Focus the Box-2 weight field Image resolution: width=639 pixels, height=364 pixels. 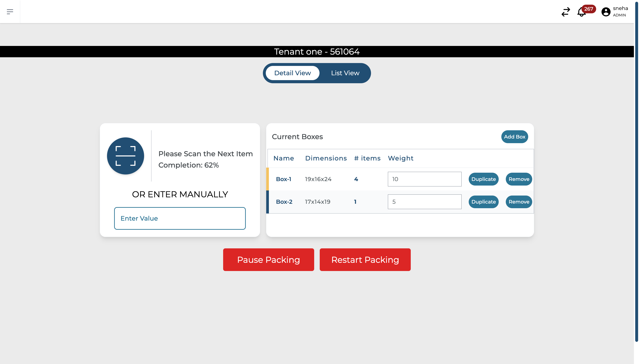[x=424, y=202]
